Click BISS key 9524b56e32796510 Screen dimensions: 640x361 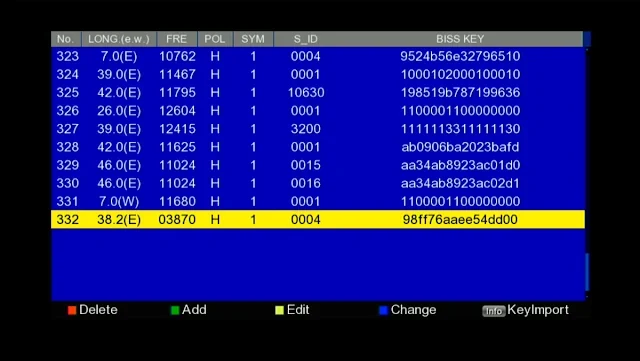(460, 56)
